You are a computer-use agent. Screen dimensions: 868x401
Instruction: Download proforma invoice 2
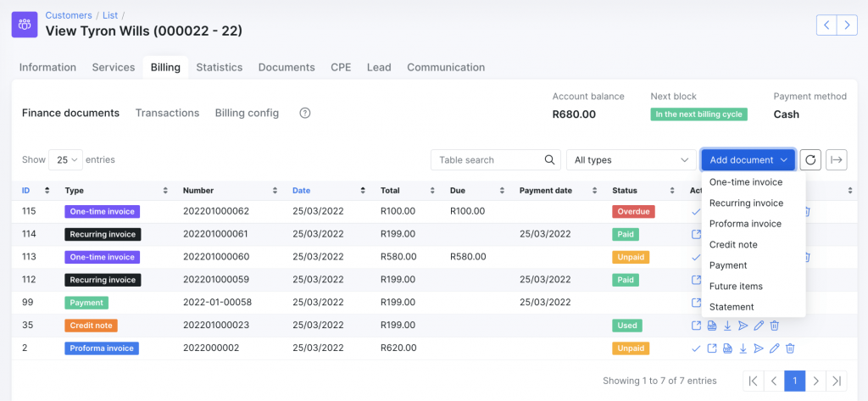coord(743,348)
